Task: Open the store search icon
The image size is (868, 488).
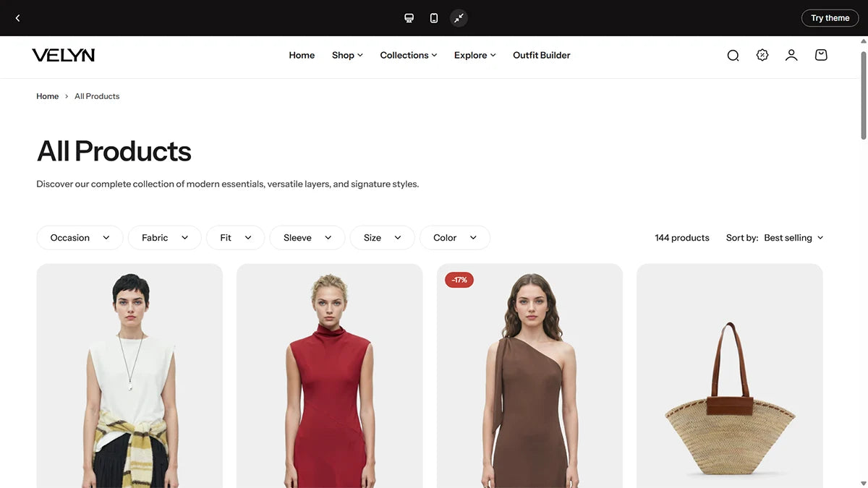Action: (733, 54)
